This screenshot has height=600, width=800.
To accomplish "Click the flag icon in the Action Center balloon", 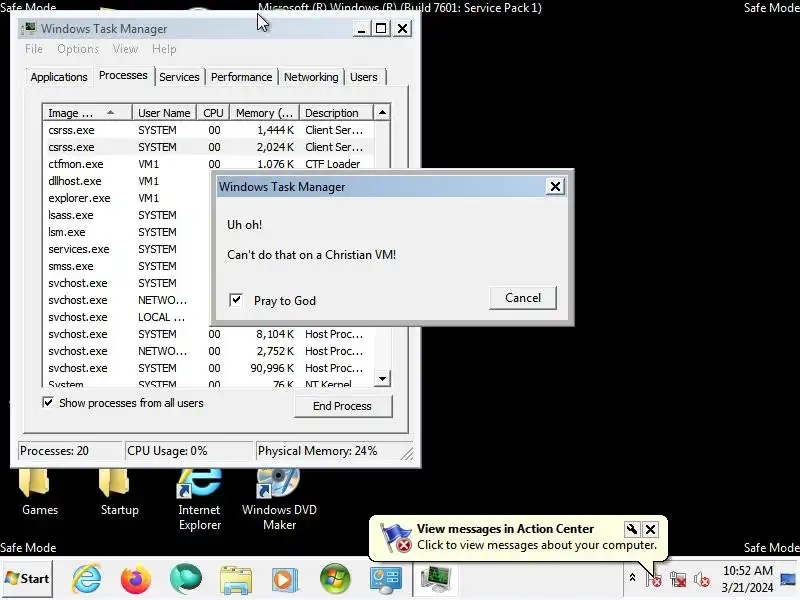I will click(396, 538).
